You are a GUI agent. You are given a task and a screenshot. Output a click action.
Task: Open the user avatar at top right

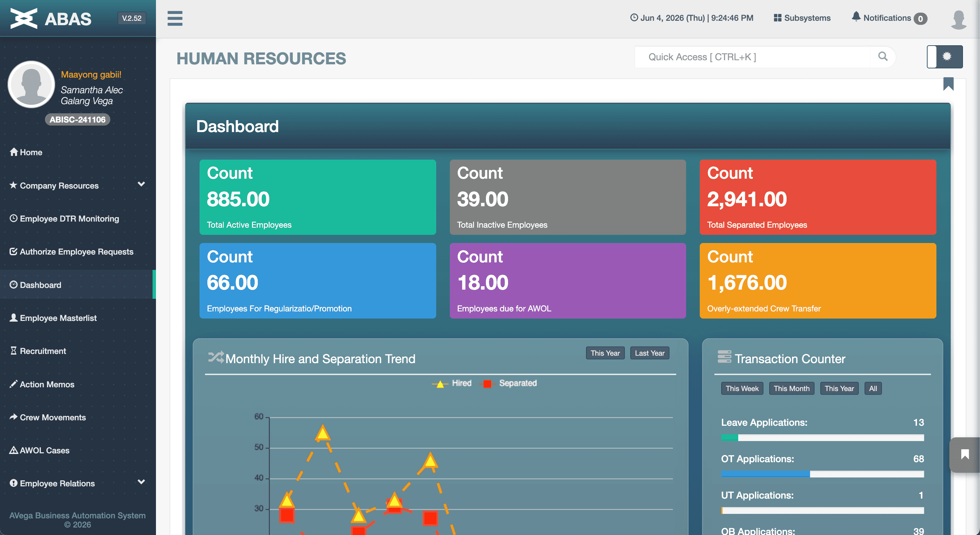coord(959,19)
